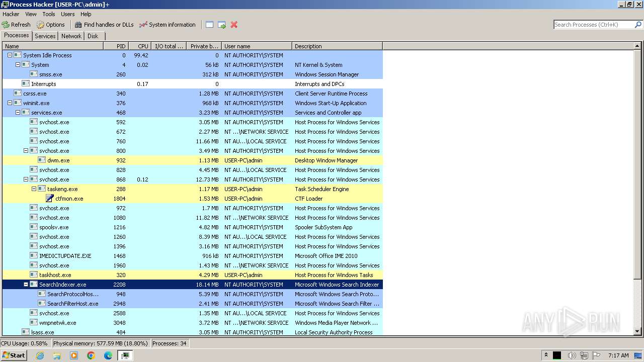The width and height of the screenshot is (644, 362).
Task: Click the clock showing 7:17 AM
Action: pos(618,355)
